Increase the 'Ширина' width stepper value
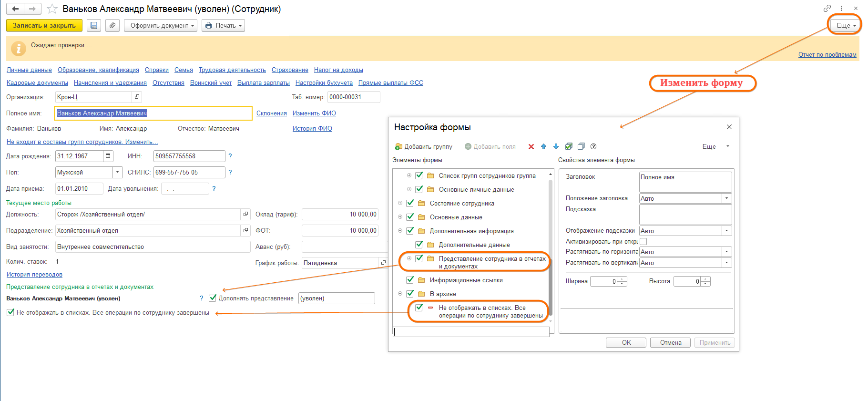 [622, 279]
